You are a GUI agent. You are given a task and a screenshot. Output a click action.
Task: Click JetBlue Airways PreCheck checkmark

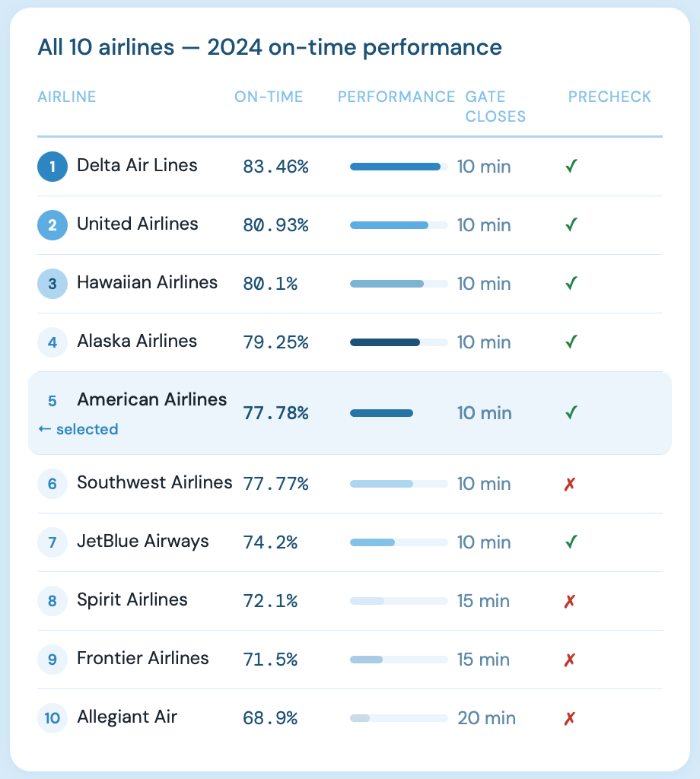click(x=571, y=542)
